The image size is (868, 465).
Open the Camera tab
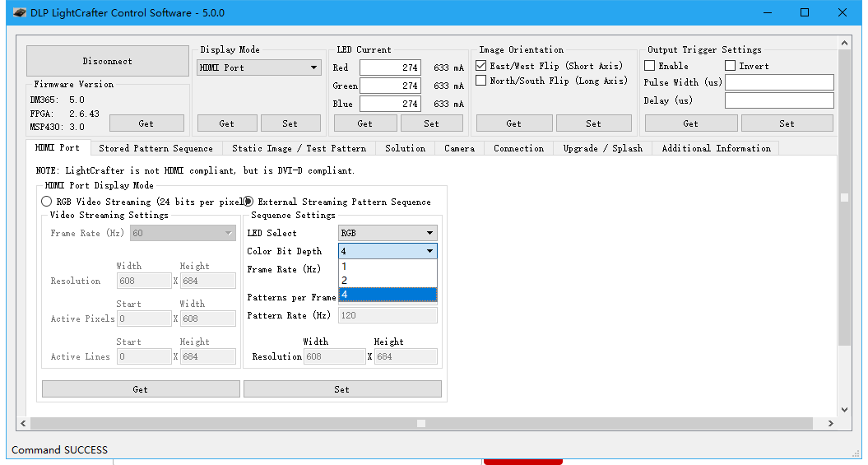pos(460,148)
